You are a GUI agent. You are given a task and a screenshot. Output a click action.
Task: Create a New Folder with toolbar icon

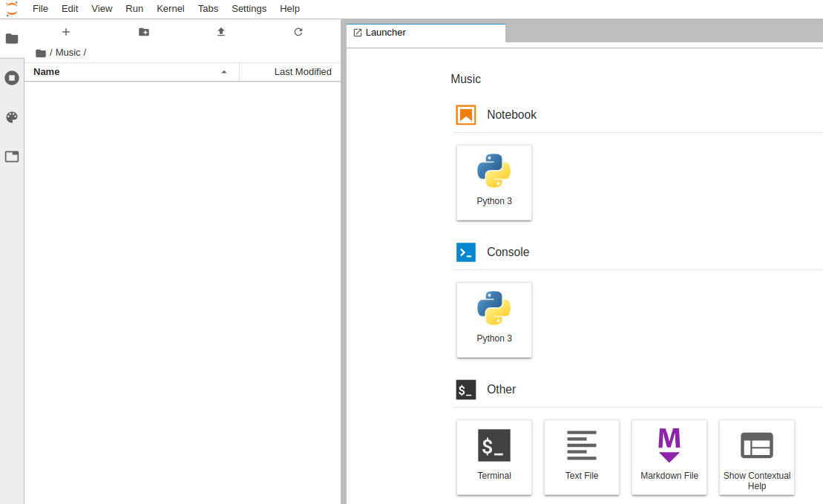[144, 32]
